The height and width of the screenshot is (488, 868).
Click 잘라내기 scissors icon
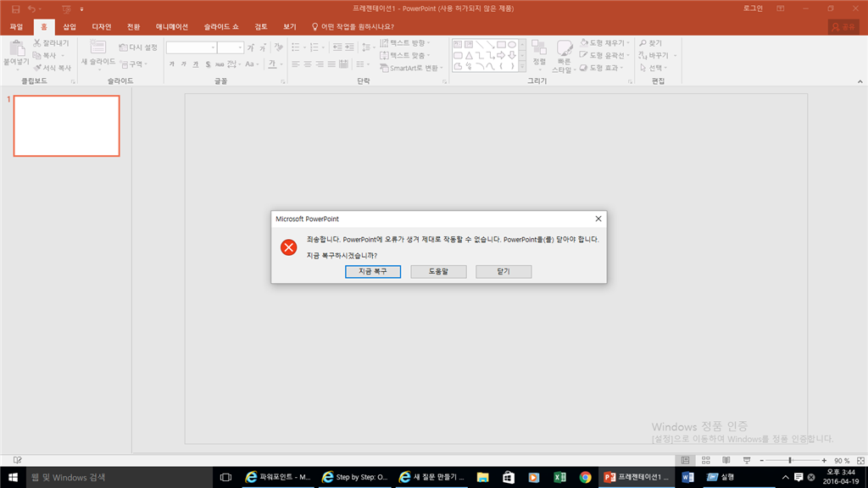(37, 42)
